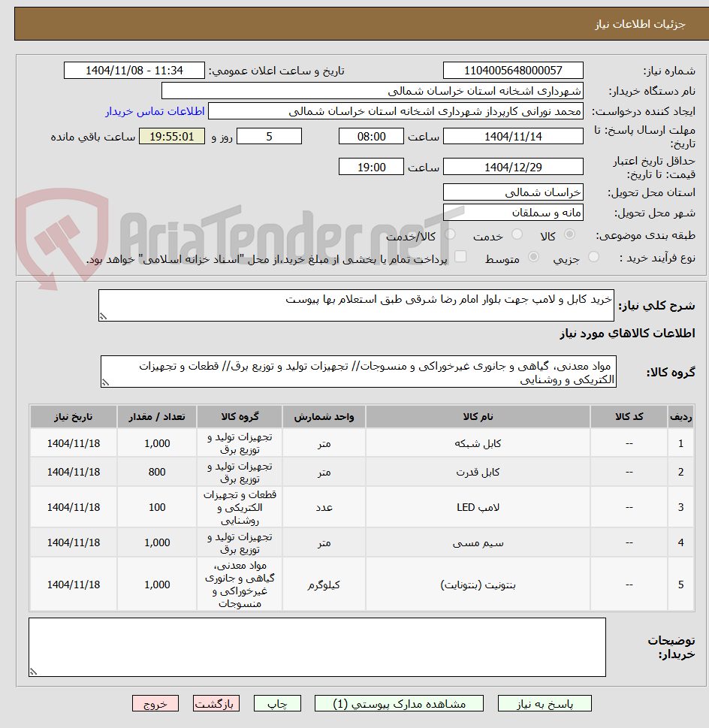Click the گروه کالا text area
This screenshot has height=728, width=709.
click(358, 372)
